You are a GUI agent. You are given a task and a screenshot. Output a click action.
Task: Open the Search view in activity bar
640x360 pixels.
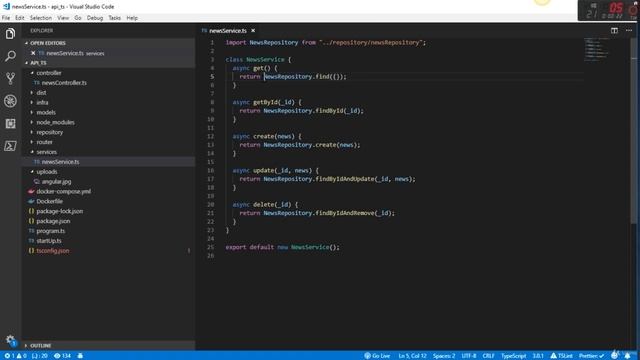[x=10, y=56]
